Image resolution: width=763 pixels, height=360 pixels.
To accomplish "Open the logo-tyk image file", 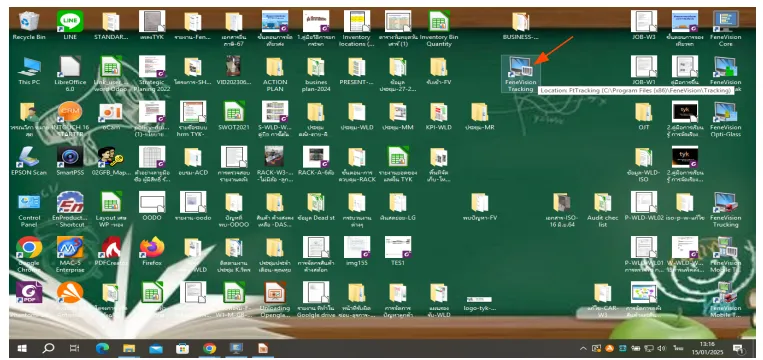I will (479, 303).
